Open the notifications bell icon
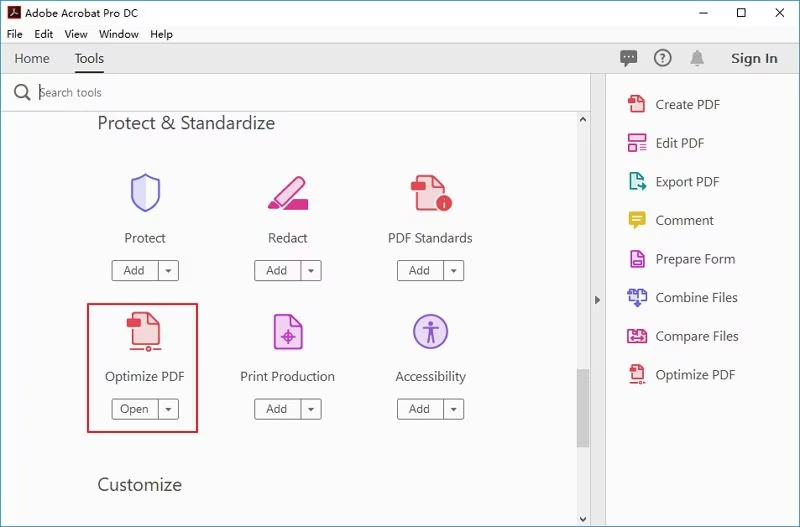Image resolution: width=800 pixels, height=527 pixels. pos(697,58)
